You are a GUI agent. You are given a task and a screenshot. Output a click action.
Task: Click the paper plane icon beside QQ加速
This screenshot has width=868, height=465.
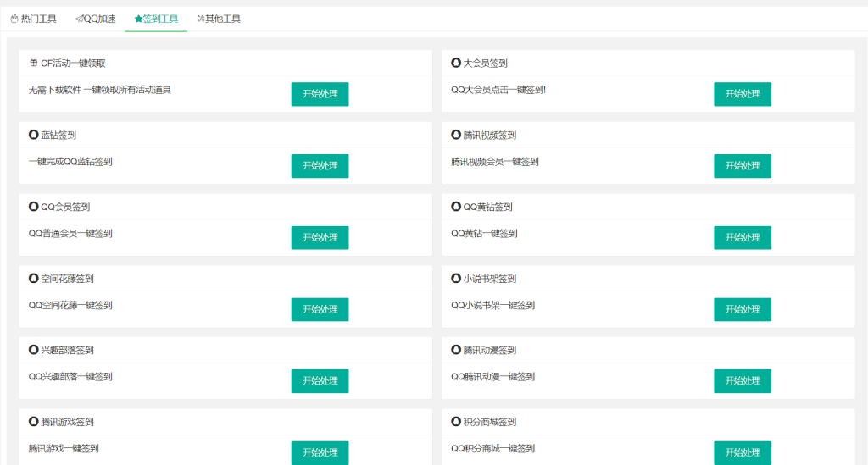pyautogui.click(x=79, y=19)
